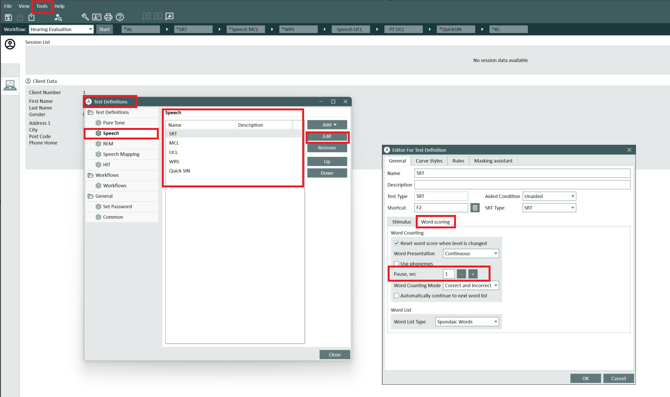
Task: Decrease the Pause seconds value
Action: pyautogui.click(x=461, y=274)
